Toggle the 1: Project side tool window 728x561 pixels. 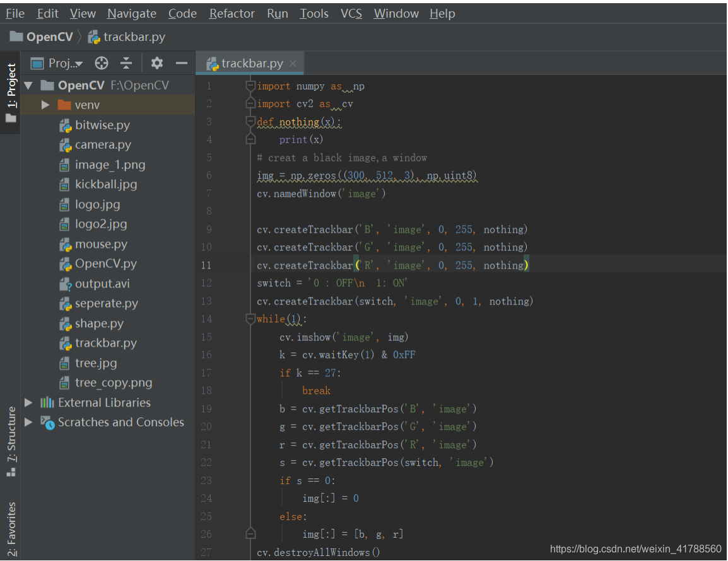pos(11,92)
